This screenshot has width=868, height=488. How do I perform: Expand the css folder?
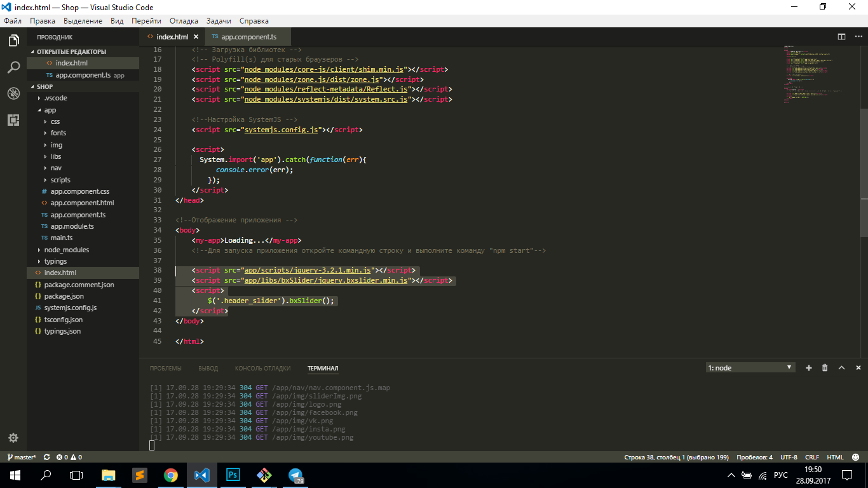[x=55, y=121]
